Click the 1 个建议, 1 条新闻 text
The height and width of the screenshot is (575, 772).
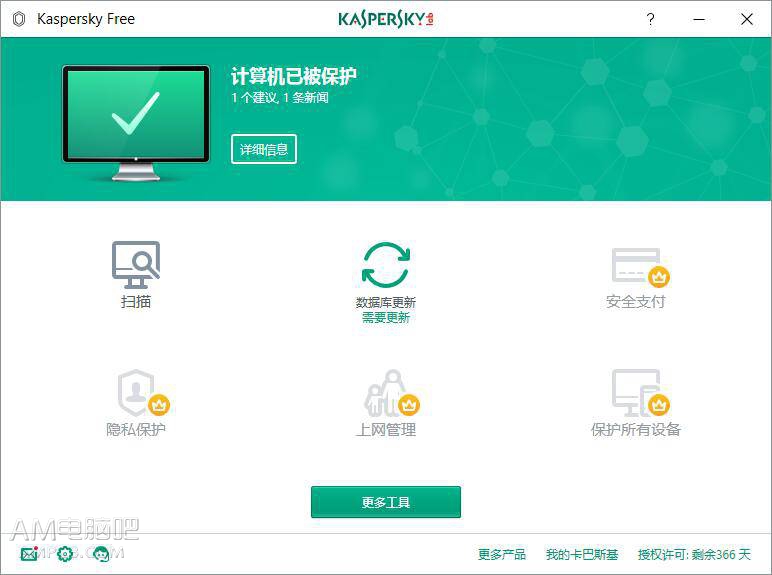(280, 97)
